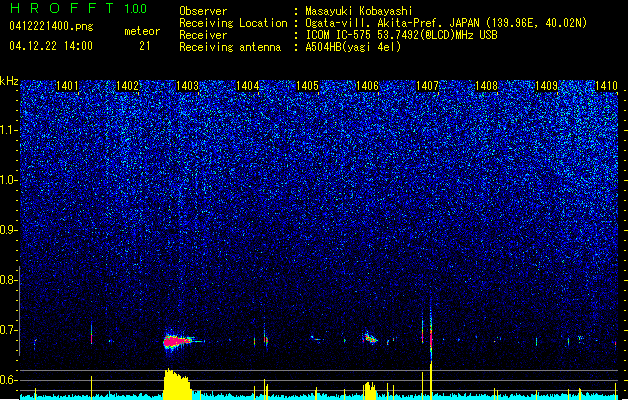This screenshot has height=400, width=629.
Task: Click the meteor echo blob near 1406
Action: point(370,338)
